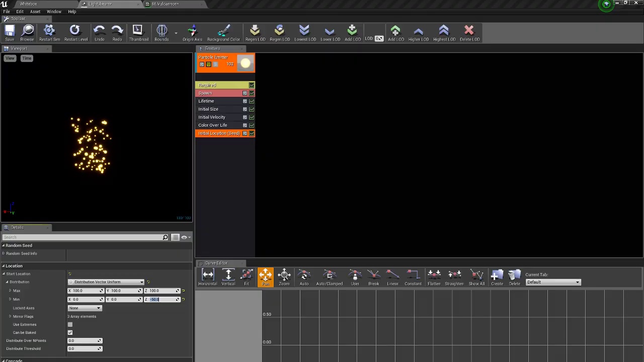
Task: Switch to the Higher LOD
Action: pyautogui.click(x=418, y=33)
